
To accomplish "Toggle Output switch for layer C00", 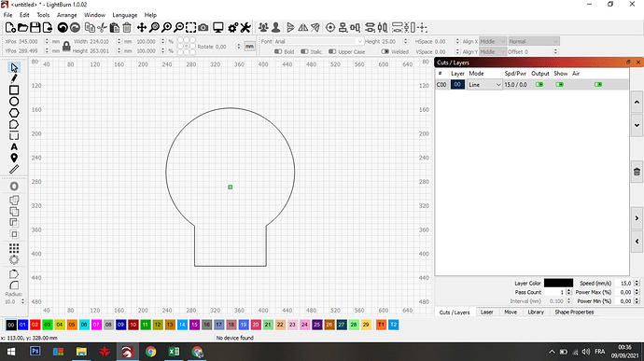I will pyautogui.click(x=539, y=85).
